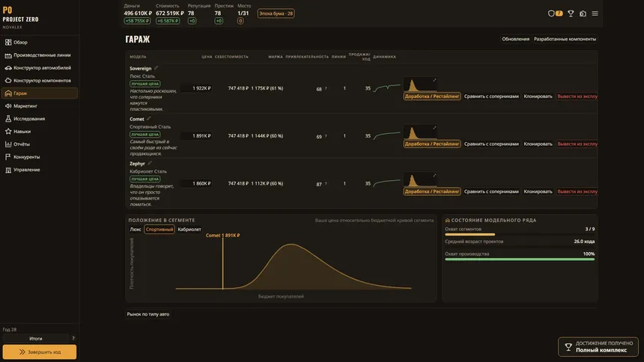Click pencil edit icon next to Comet
This screenshot has width=644, height=362.
point(149,119)
